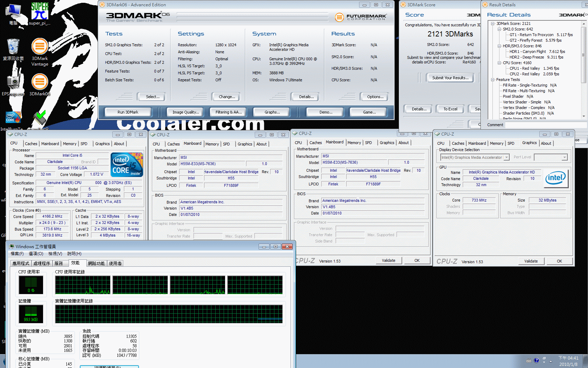Viewport: 588px width, 368px height.
Task: Open the Computer desktop icon
Action: pyautogui.click(x=13, y=14)
